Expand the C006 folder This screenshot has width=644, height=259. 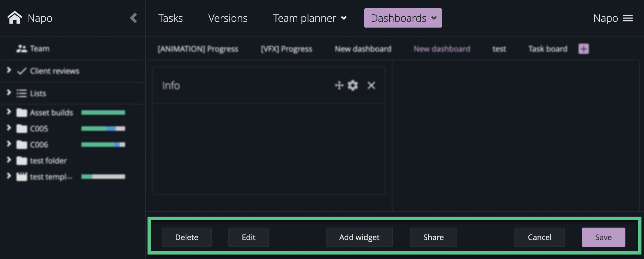pyautogui.click(x=9, y=144)
